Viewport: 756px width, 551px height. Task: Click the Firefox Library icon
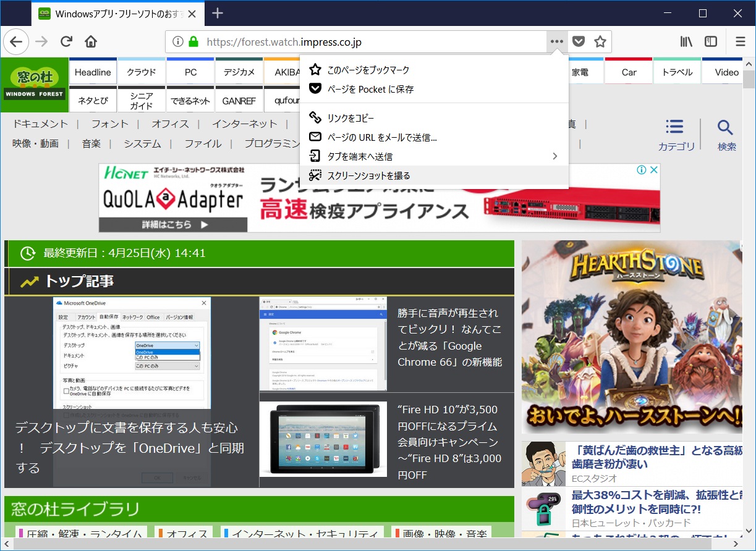[x=686, y=41]
